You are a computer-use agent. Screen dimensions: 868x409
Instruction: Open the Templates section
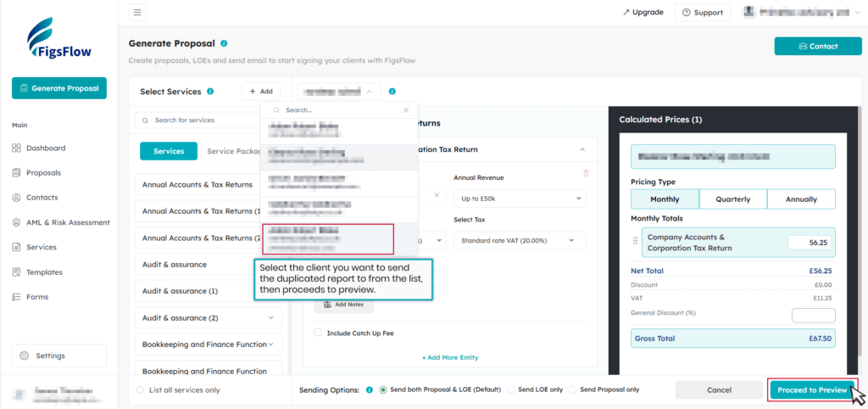point(44,272)
